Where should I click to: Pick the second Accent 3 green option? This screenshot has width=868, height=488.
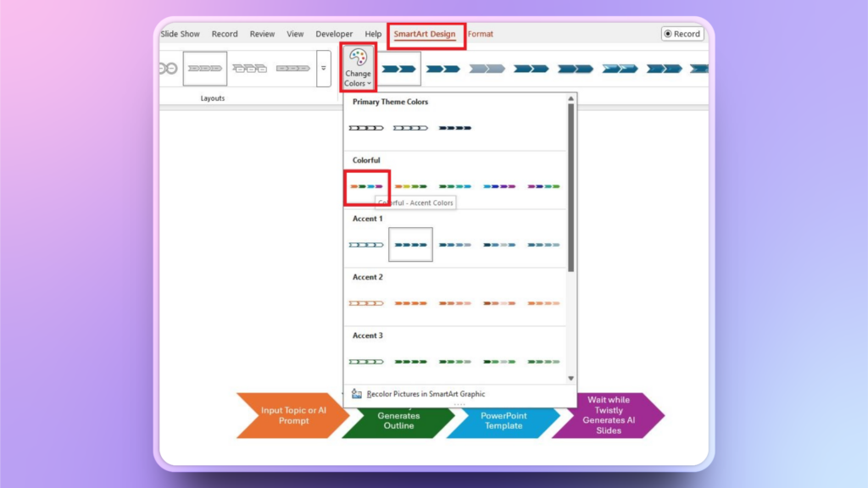click(410, 361)
